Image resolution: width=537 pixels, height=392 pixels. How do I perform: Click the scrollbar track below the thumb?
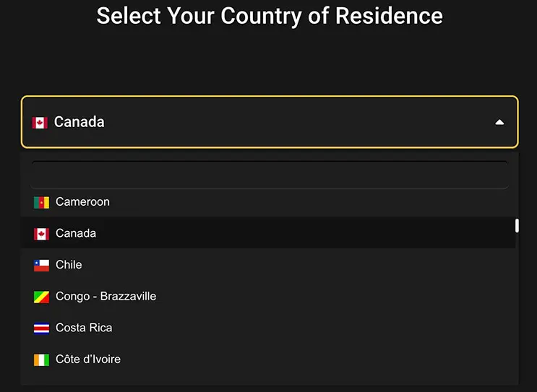[x=517, y=310]
